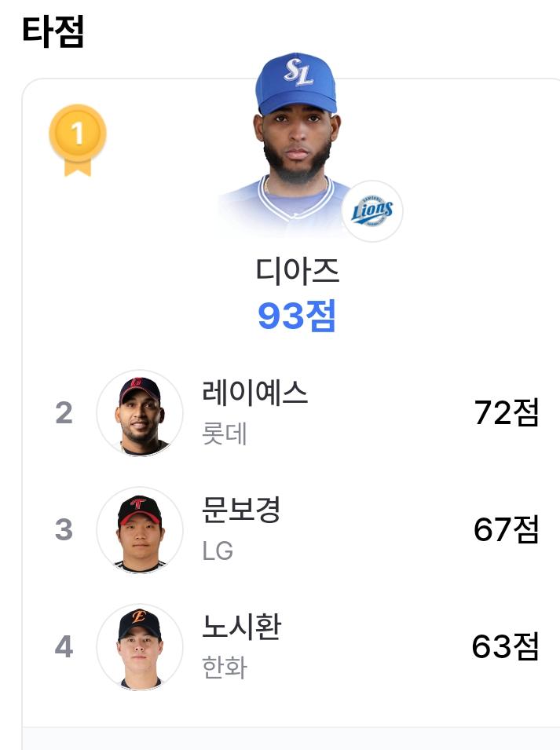Tap the Samsung Lions team logo badge
The height and width of the screenshot is (750, 560).
[372, 211]
